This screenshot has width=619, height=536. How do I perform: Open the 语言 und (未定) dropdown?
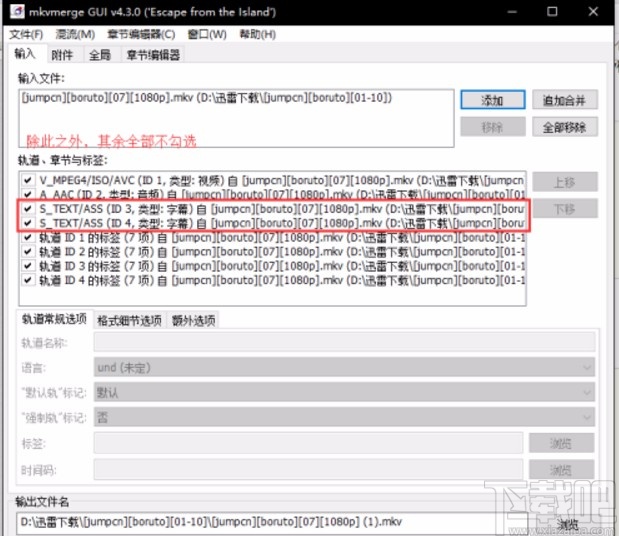[x=344, y=367]
